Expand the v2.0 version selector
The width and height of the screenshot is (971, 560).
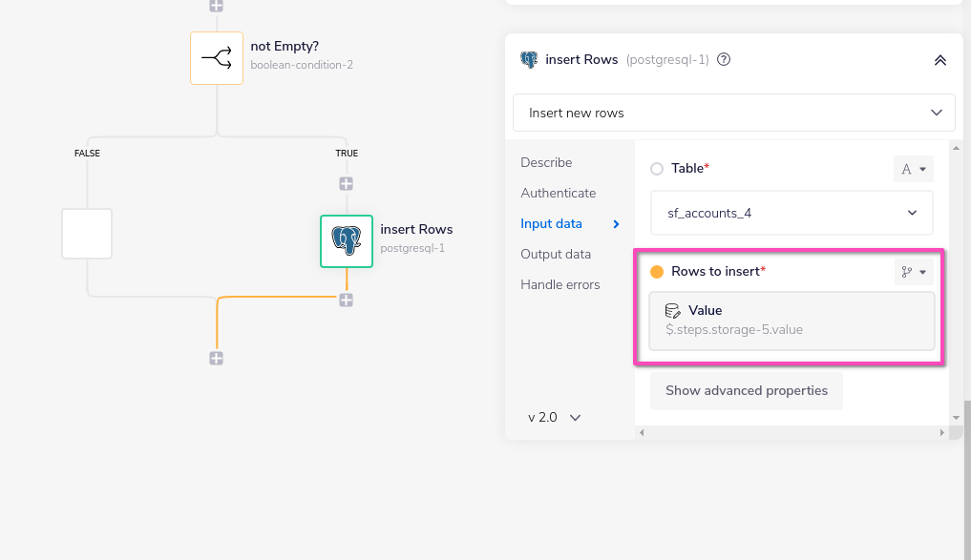coord(554,417)
